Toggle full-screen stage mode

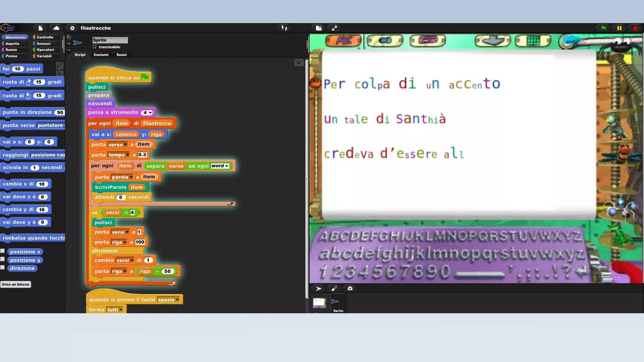click(x=334, y=28)
